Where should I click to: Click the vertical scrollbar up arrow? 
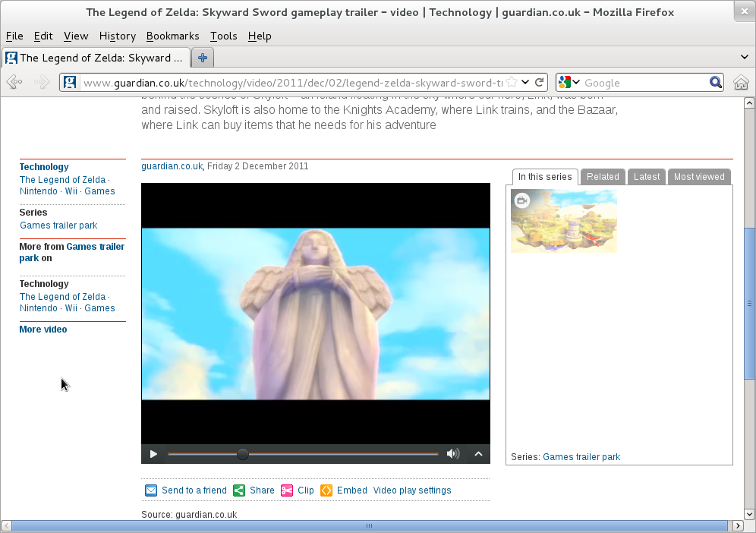point(749,102)
